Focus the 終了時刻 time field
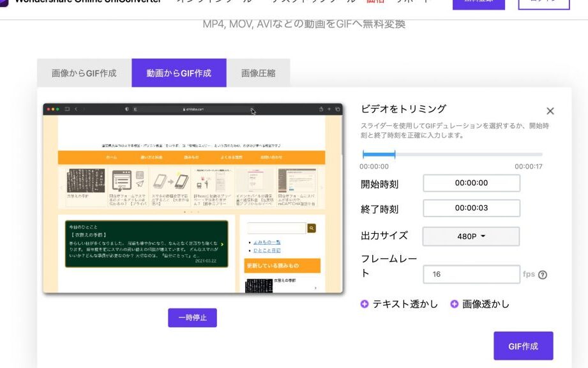The height and width of the screenshot is (368, 588). pyautogui.click(x=471, y=208)
